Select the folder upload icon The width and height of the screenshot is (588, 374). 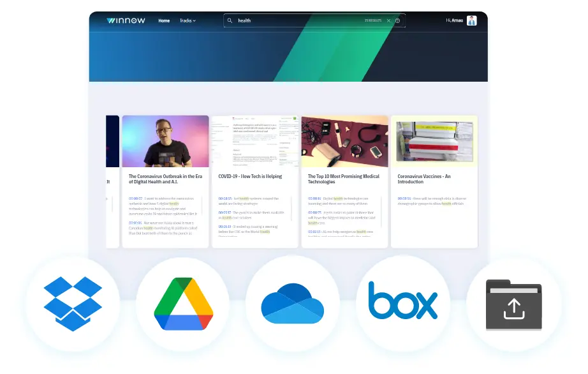point(514,304)
